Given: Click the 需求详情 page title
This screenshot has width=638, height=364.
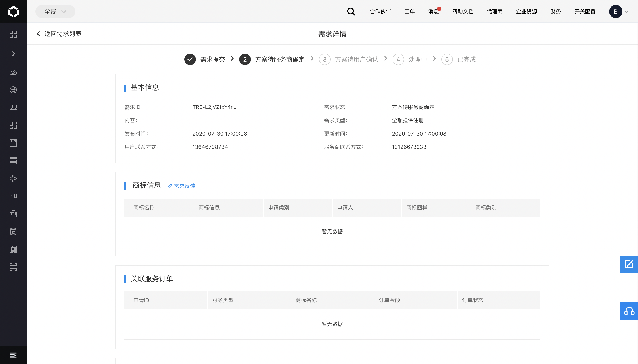Looking at the screenshot, I should click(332, 34).
